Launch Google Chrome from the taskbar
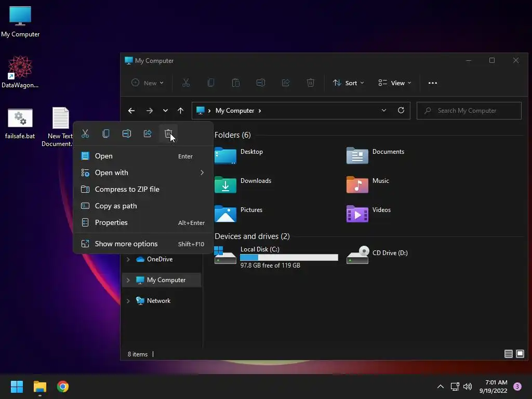Screen dimensions: 532x399 63,387
